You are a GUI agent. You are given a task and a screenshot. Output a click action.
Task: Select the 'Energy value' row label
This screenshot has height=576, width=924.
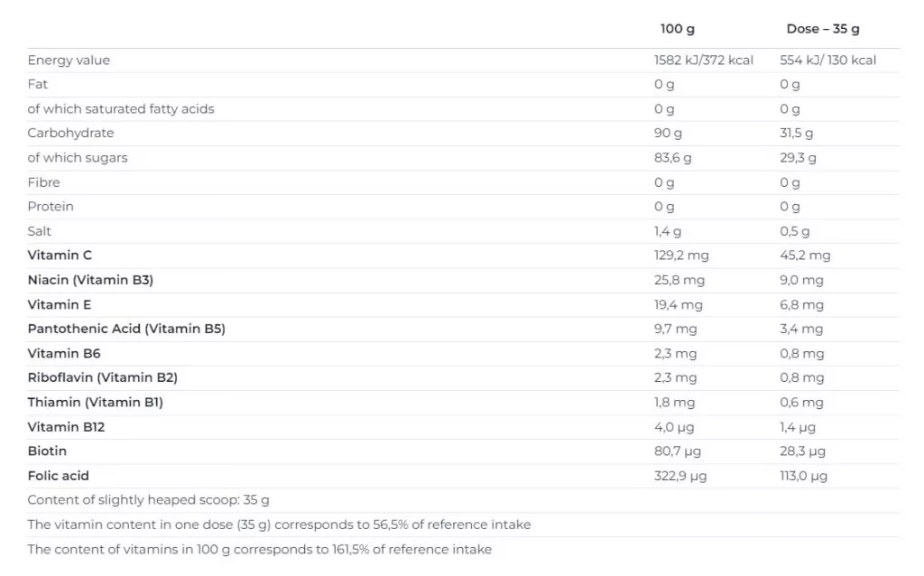(69, 60)
